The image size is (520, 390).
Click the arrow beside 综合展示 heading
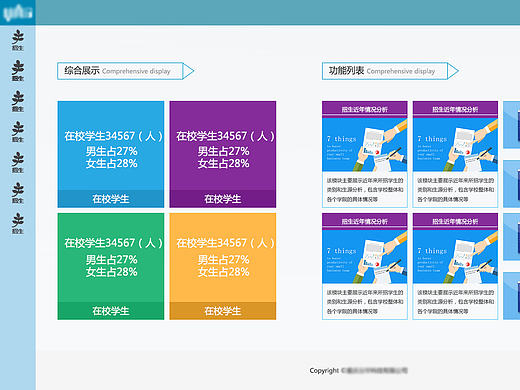point(188,71)
